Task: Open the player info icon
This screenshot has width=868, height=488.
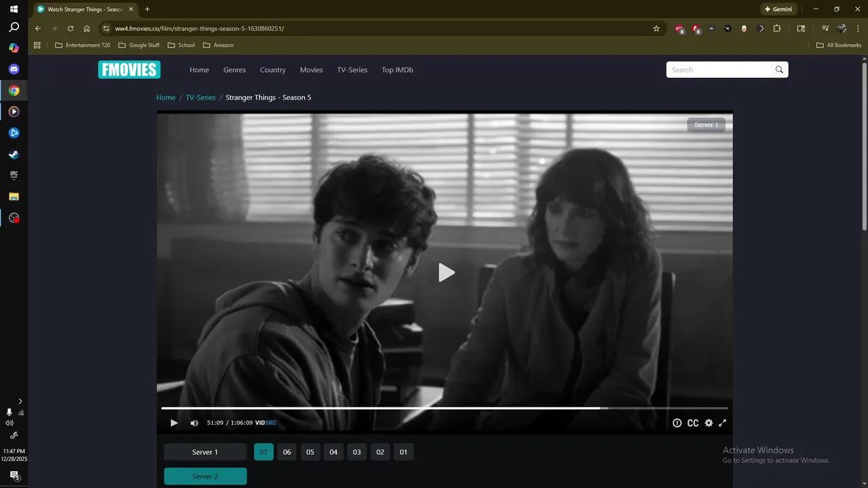Action: tap(677, 423)
